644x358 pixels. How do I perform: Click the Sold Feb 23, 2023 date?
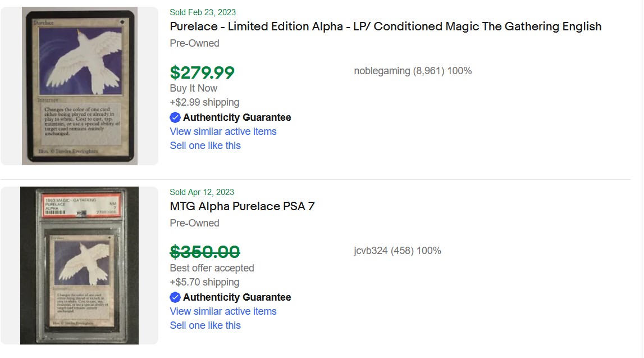coord(203,12)
